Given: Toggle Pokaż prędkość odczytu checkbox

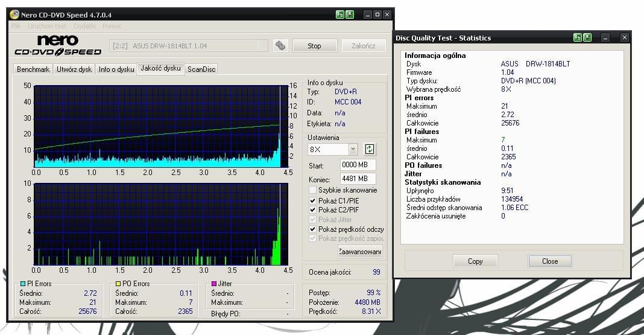Looking at the screenshot, I should click(312, 229).
